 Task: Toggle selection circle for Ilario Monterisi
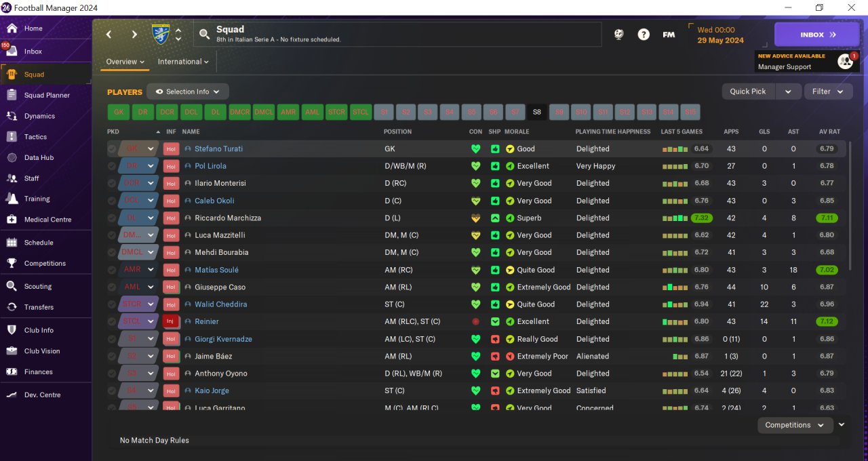point(112,184)
